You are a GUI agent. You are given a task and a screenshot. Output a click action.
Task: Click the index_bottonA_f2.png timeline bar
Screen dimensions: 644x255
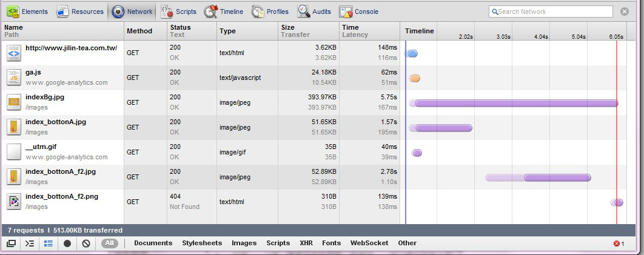[x=617, y=202]
